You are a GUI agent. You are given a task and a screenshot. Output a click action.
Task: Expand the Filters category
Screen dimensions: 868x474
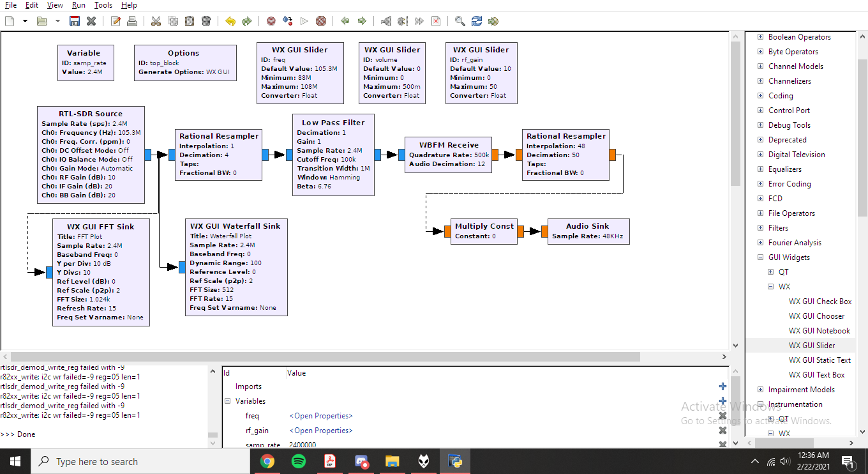759,227
